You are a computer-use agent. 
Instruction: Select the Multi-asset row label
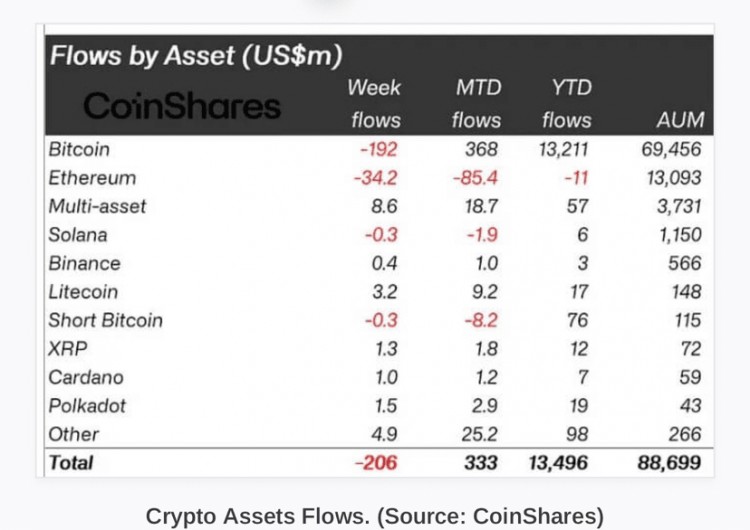tap(97, 206)
